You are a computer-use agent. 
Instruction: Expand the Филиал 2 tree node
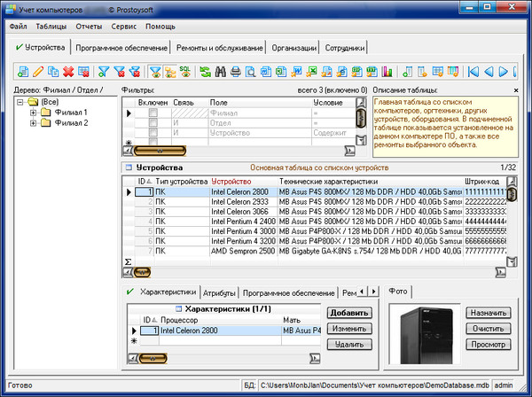tap(33, 123)
